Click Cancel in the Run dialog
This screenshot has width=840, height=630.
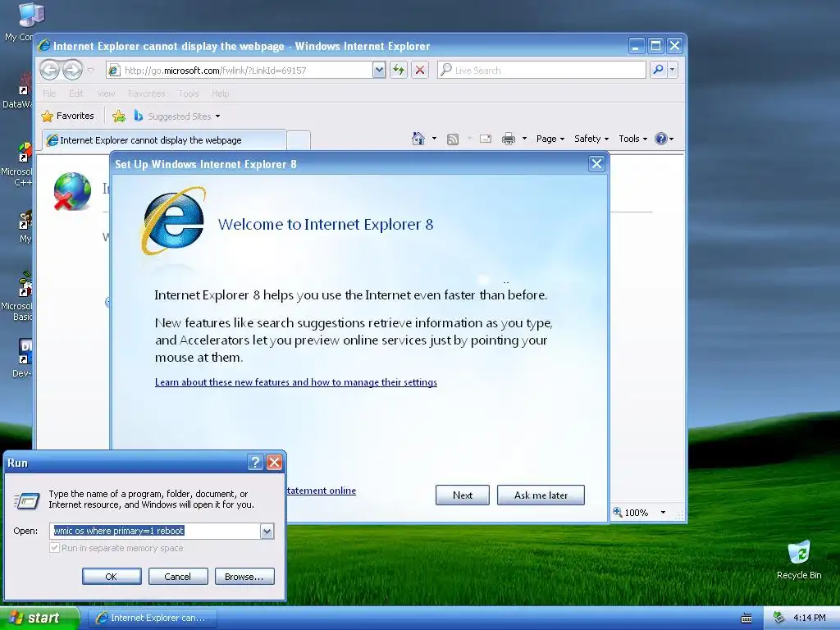pos(178,577)
